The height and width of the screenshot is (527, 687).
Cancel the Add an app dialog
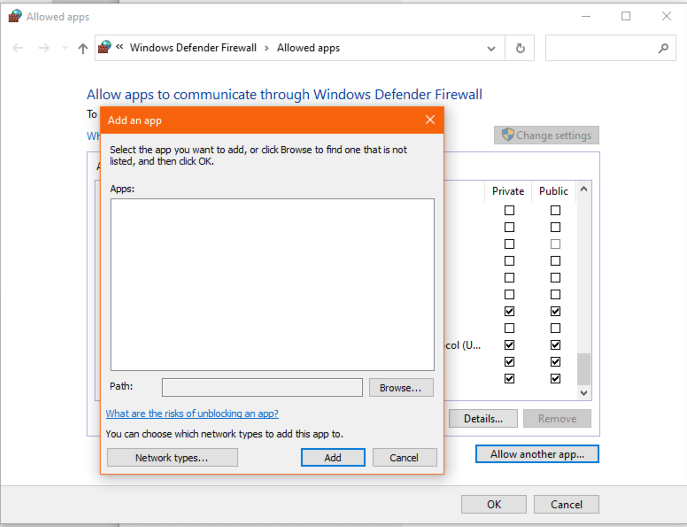tap(404, 457)
